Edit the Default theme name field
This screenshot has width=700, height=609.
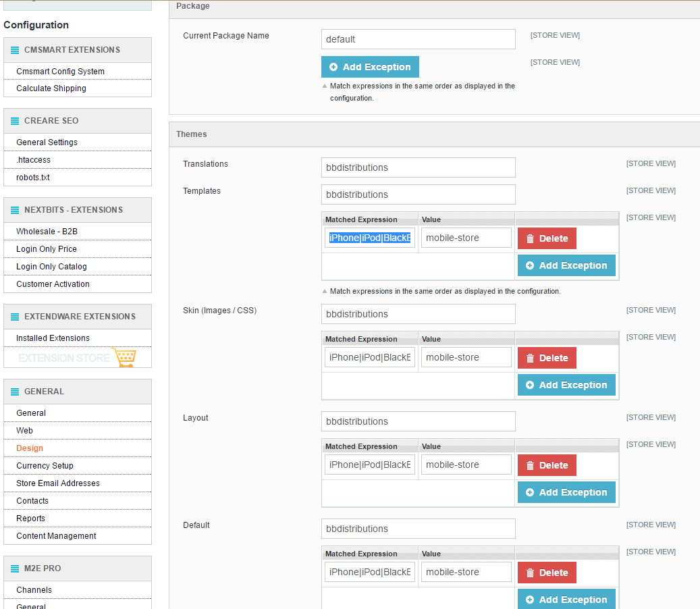coord(419,529)
